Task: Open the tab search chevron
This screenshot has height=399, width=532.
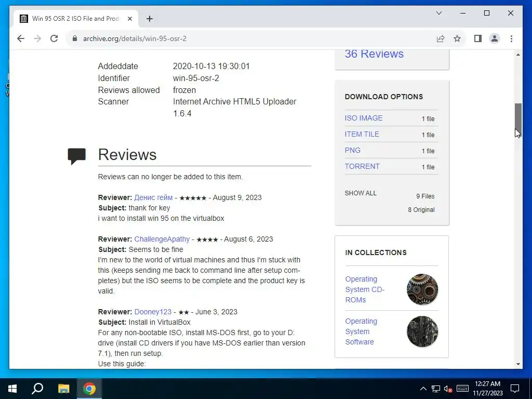Action: 438,13
